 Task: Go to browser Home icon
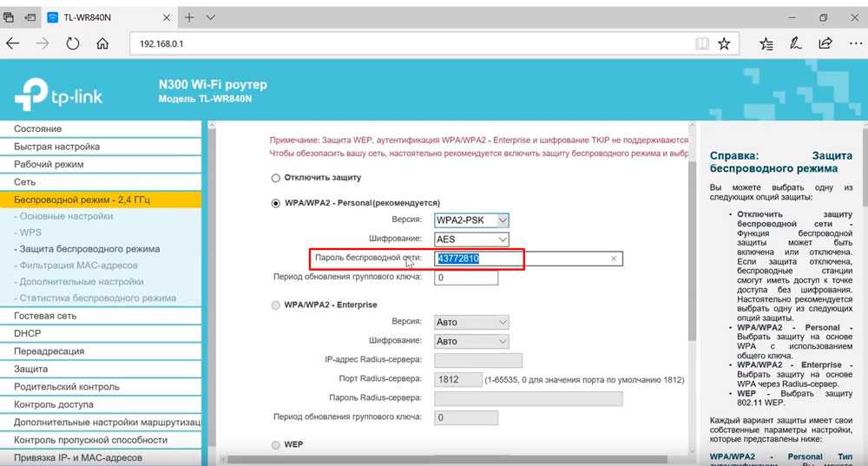point(102,43)
